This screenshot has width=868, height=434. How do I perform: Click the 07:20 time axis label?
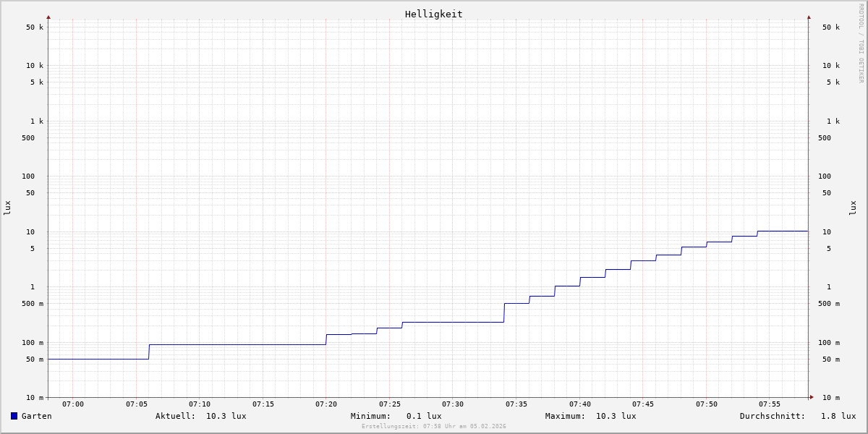tap(326, 404)
